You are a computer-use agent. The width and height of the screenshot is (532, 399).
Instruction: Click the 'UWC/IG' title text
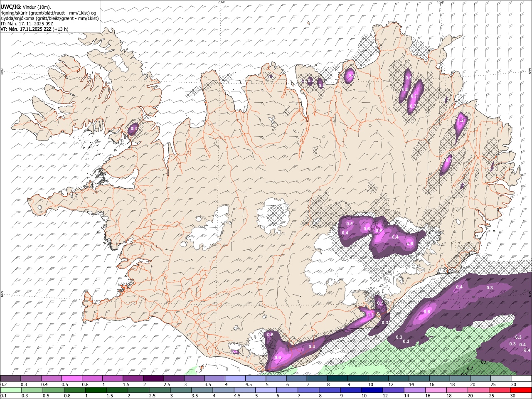(x=10, y=7)
